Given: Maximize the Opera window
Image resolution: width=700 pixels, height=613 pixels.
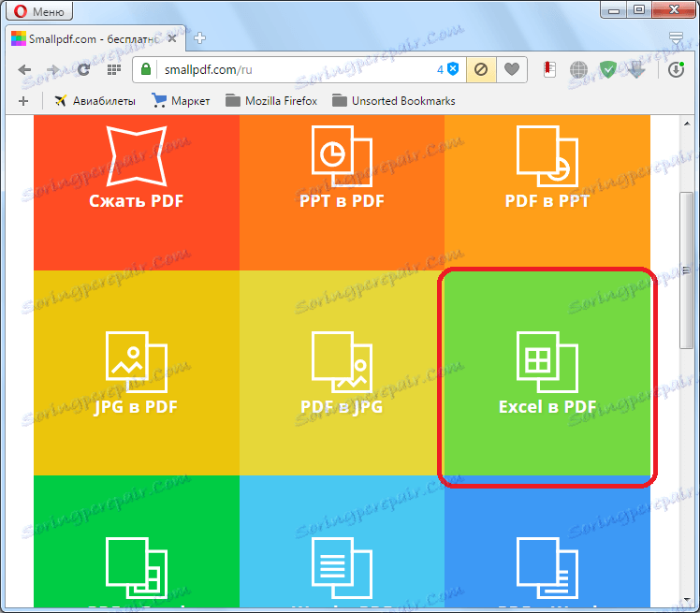Looking at the screenshot, I should [639, 9].
